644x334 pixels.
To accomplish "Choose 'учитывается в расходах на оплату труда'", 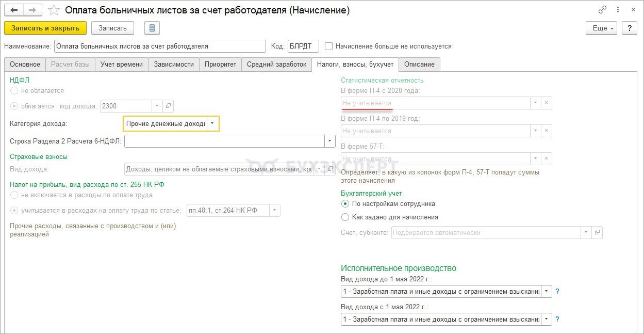I will 14,210.
